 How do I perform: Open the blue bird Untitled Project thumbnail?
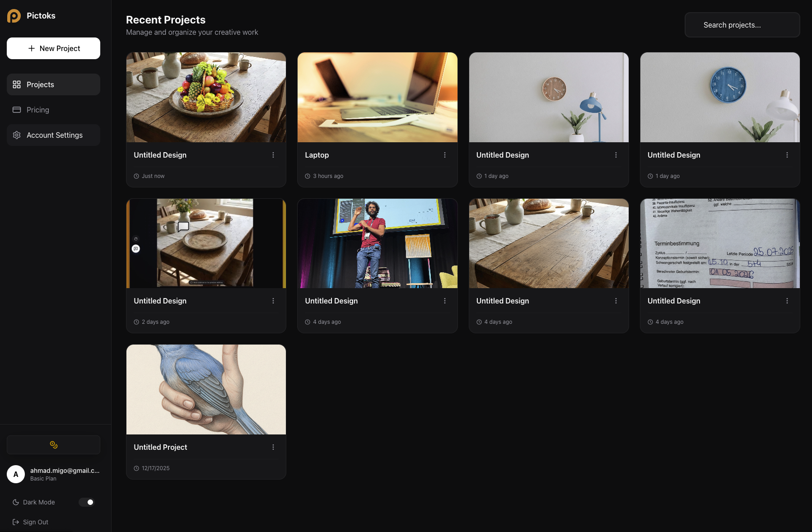point(205,389)
